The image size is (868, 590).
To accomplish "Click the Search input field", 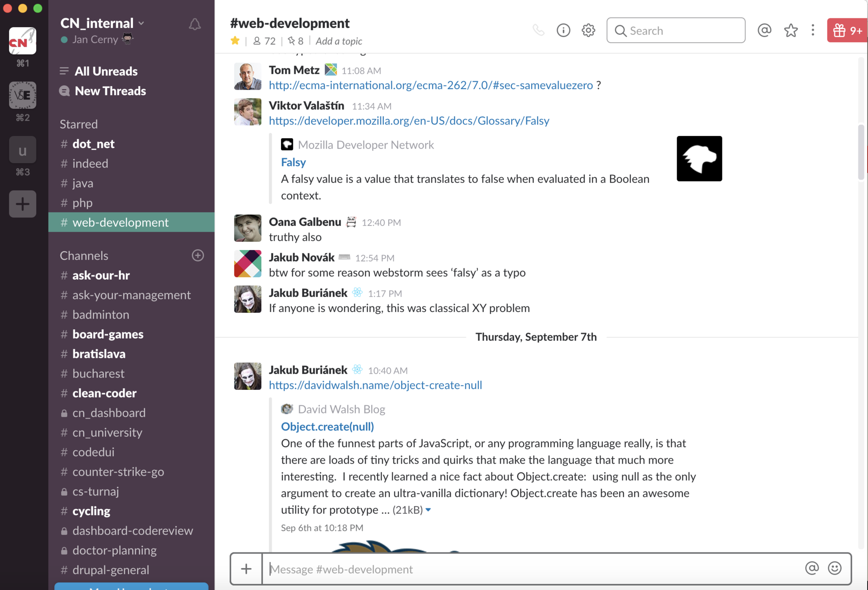I will pyautogui.click(x=676, y=30).
